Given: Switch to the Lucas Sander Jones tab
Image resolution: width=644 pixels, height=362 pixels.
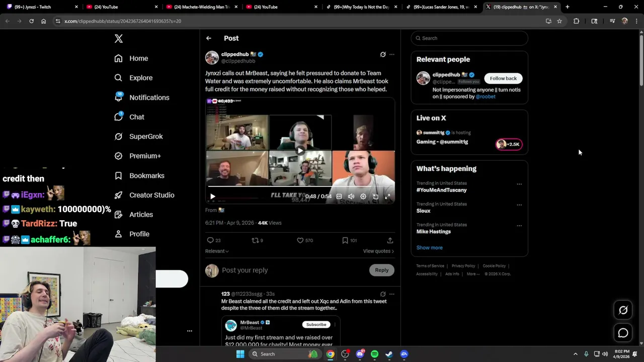Looking at the screenshot, I should click(442, 7).
